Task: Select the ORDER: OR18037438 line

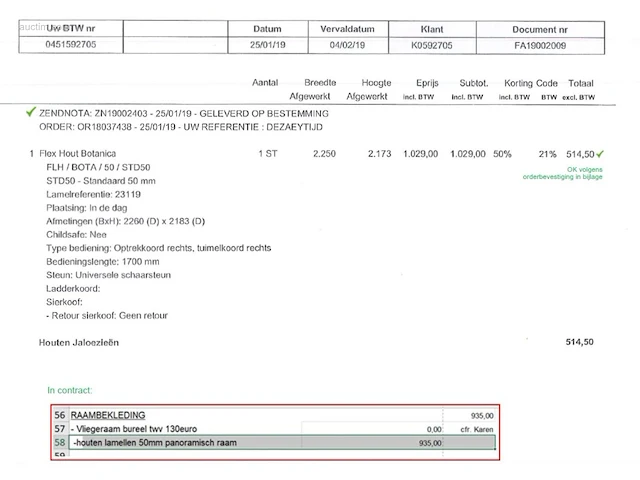Action: [181, 127]
